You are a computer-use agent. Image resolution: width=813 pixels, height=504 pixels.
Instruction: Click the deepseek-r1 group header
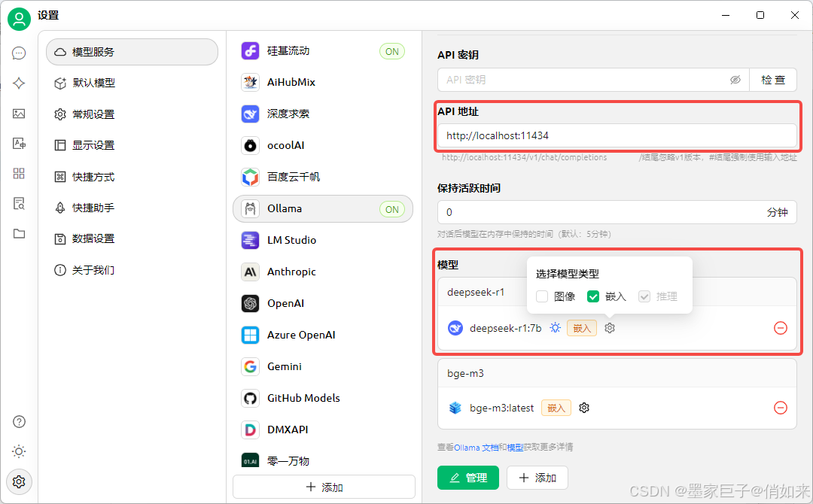tap(617, 292)
